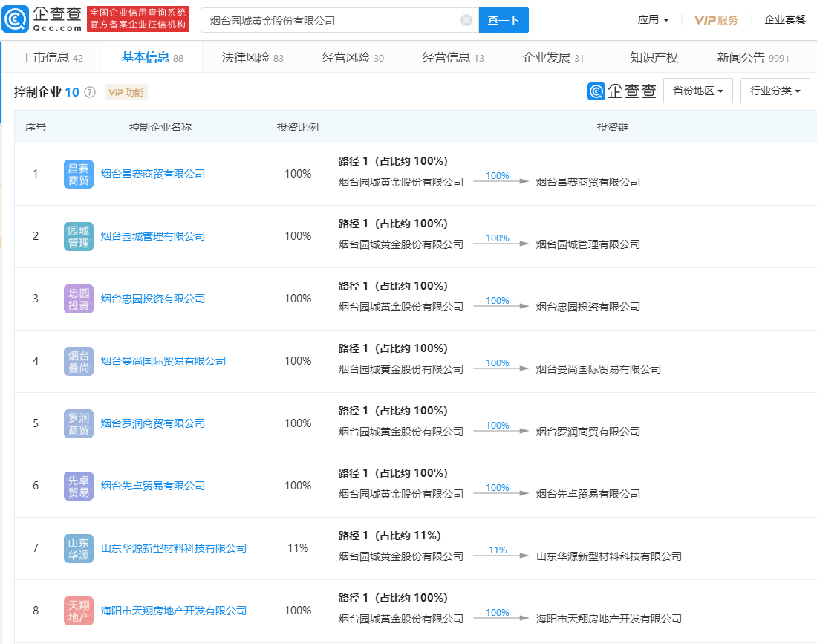817x644 pixels.
Task: Open the 省份地区 filter dropdown
Action: pos(697,91)
